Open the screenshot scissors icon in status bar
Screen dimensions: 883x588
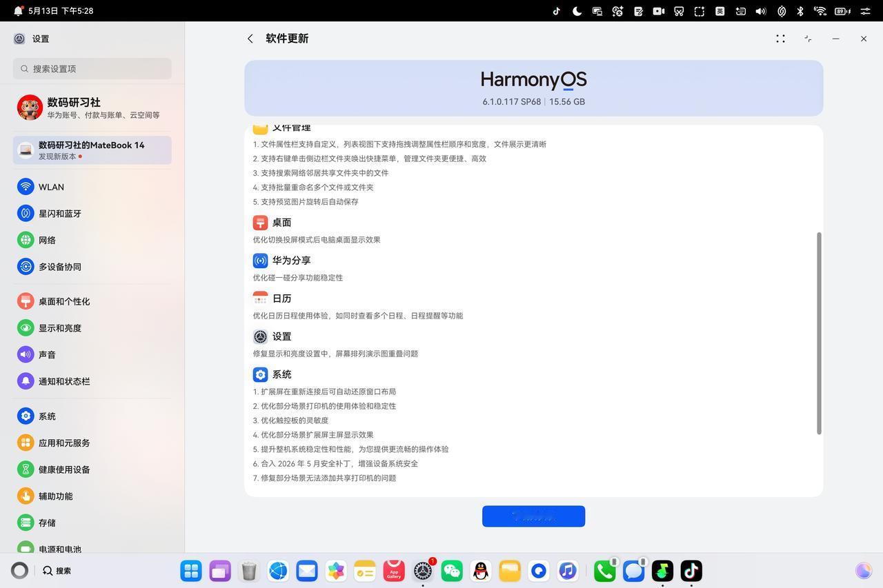[679, 11]
